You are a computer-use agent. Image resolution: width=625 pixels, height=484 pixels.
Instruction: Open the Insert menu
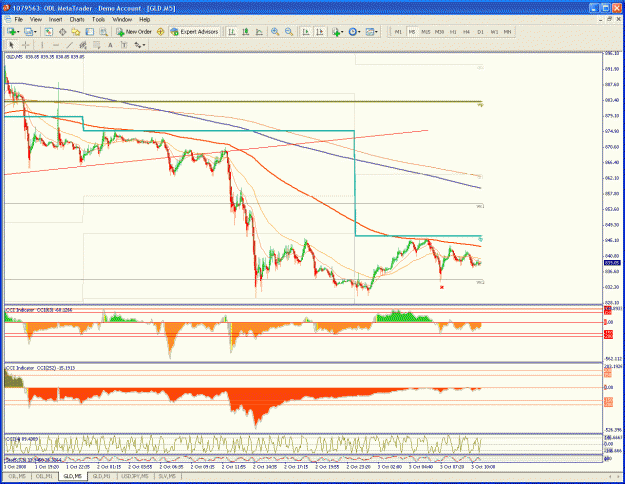pyautogui.click(x=55, y=19)
